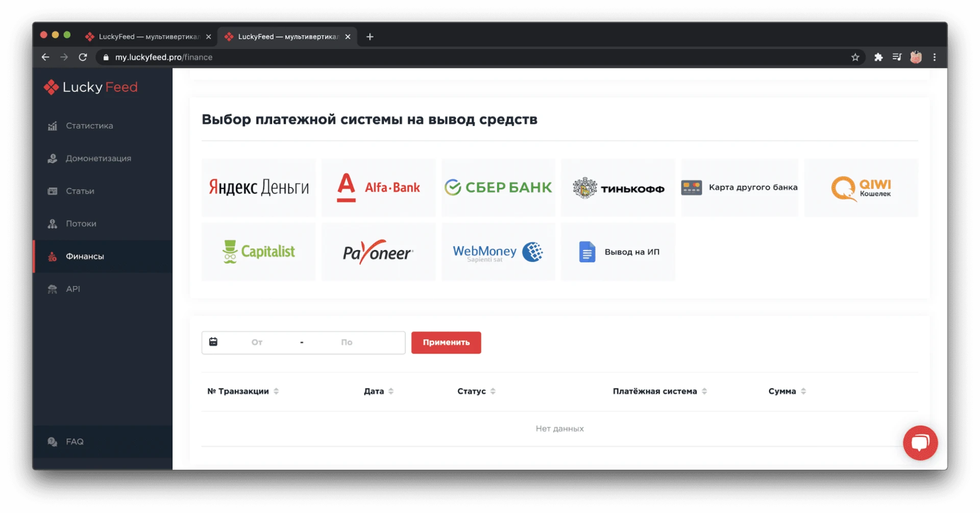Sort by Сумма column arrows

coord(803,392)
